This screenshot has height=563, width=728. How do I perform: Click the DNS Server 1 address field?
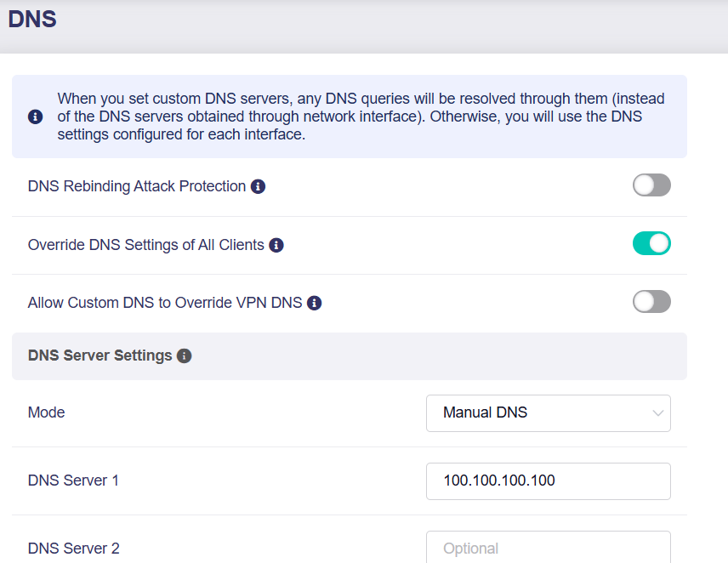[x=548, y=481]
